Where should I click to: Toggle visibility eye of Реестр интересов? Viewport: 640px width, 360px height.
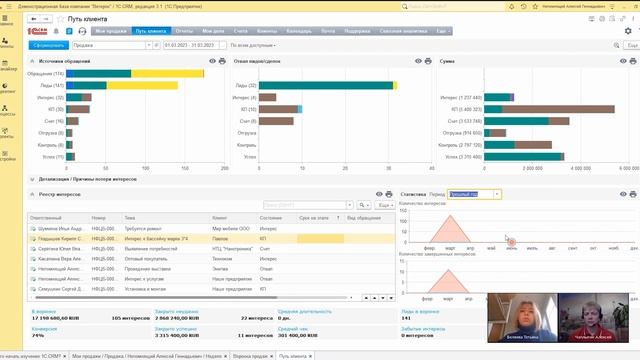(x=379, y=194)
